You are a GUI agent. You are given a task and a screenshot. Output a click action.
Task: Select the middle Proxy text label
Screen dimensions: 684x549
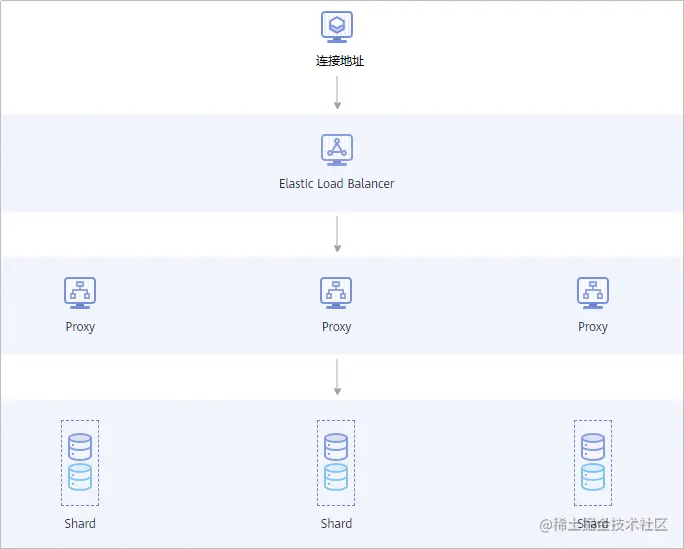click(x=336, y=327)
